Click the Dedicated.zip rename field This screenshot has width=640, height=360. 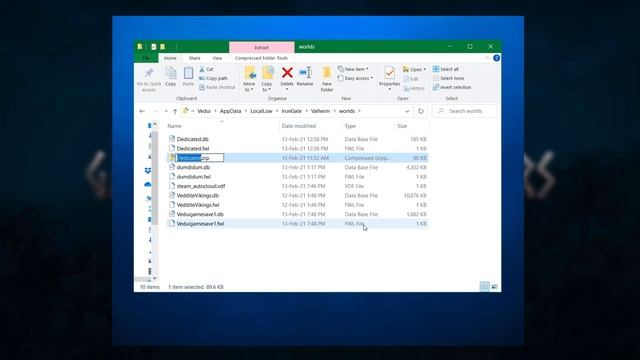tap(200, 158)
